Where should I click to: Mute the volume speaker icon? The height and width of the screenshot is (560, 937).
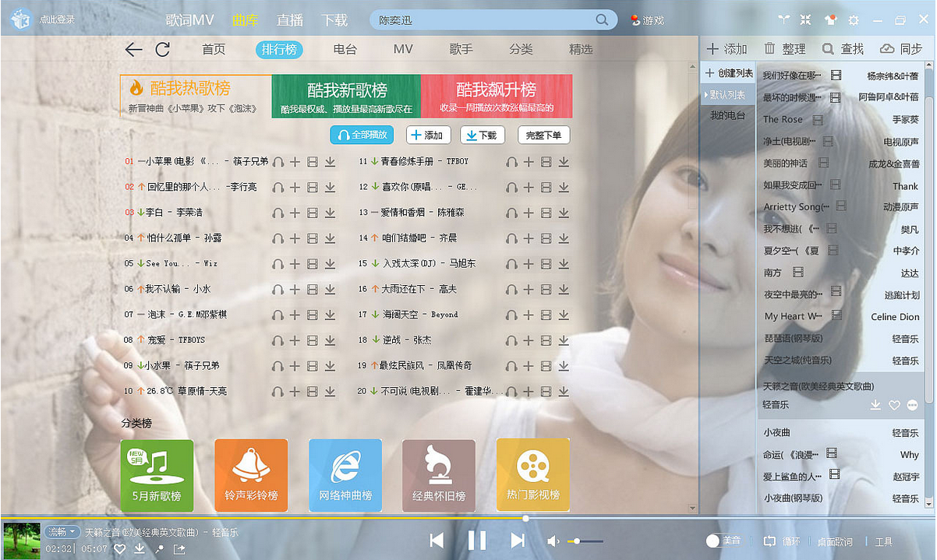(553, 541)
